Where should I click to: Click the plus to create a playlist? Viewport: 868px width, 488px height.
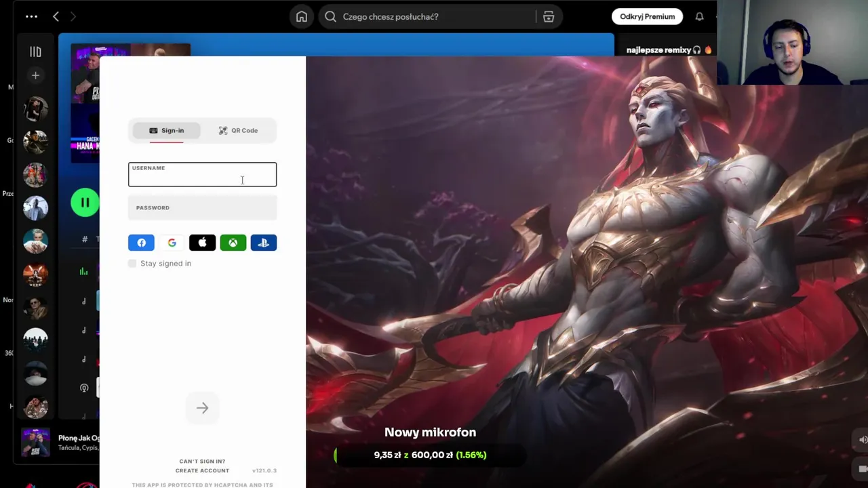(x=35, y=75)
